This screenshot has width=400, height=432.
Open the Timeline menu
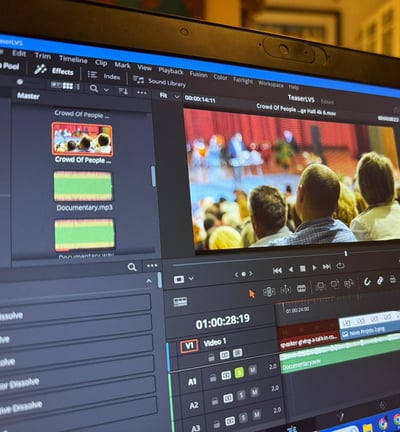coord(73,60)
